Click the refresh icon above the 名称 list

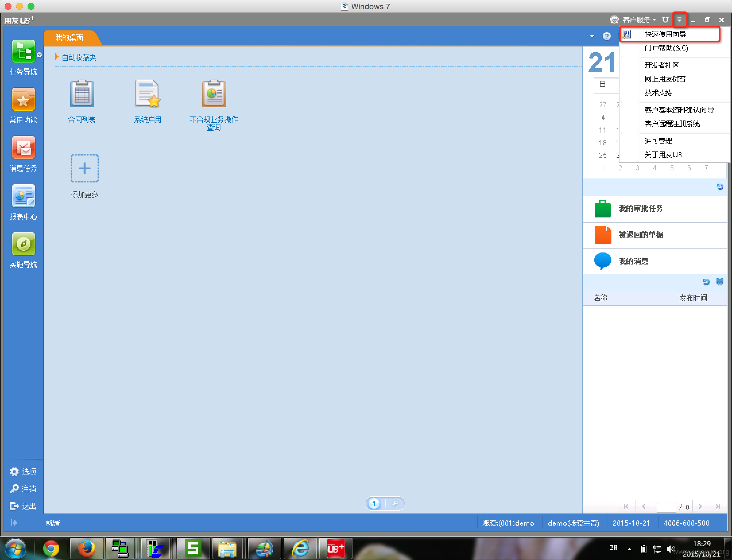pos(706,282)
